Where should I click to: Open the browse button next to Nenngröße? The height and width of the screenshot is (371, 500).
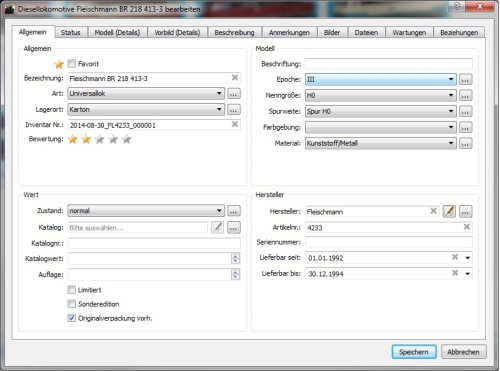(465, 96)
